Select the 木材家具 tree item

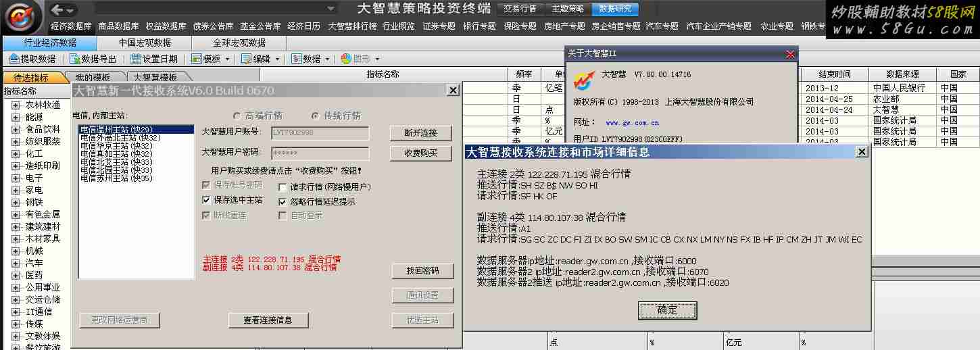tap(43, 239)
